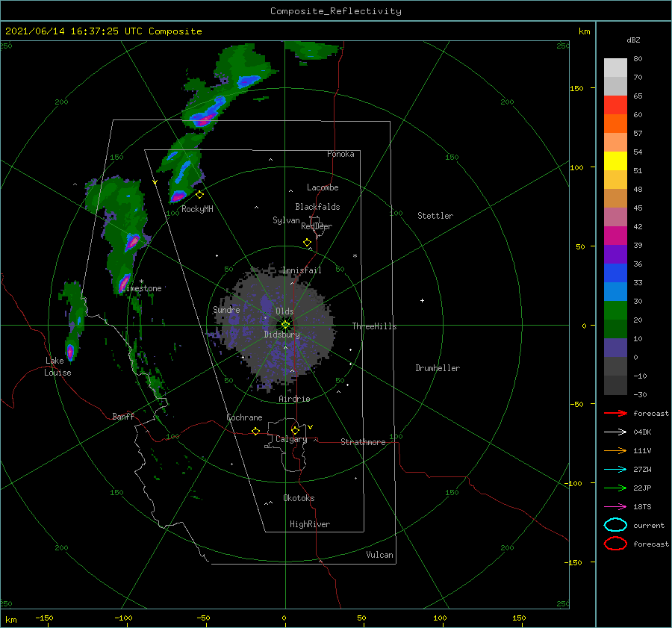Click the ThreeHills label

(x=375, y=326)
